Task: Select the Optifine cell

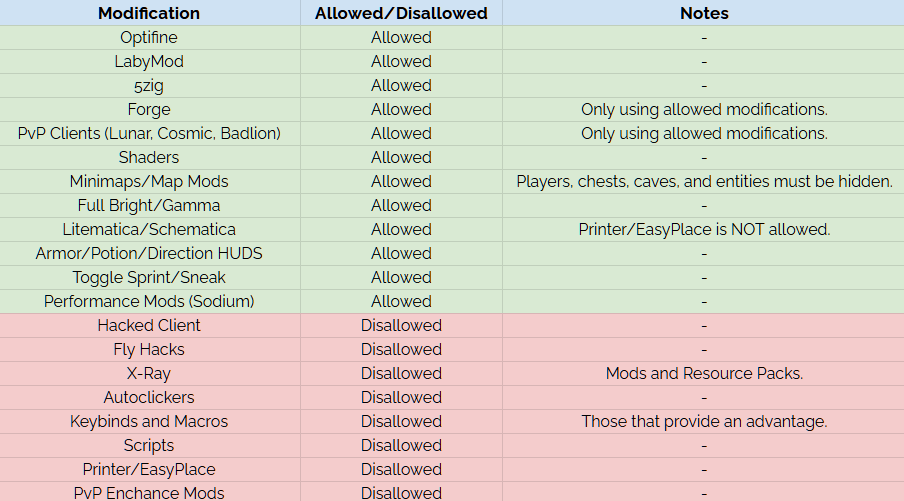Action: pos(149,37)
